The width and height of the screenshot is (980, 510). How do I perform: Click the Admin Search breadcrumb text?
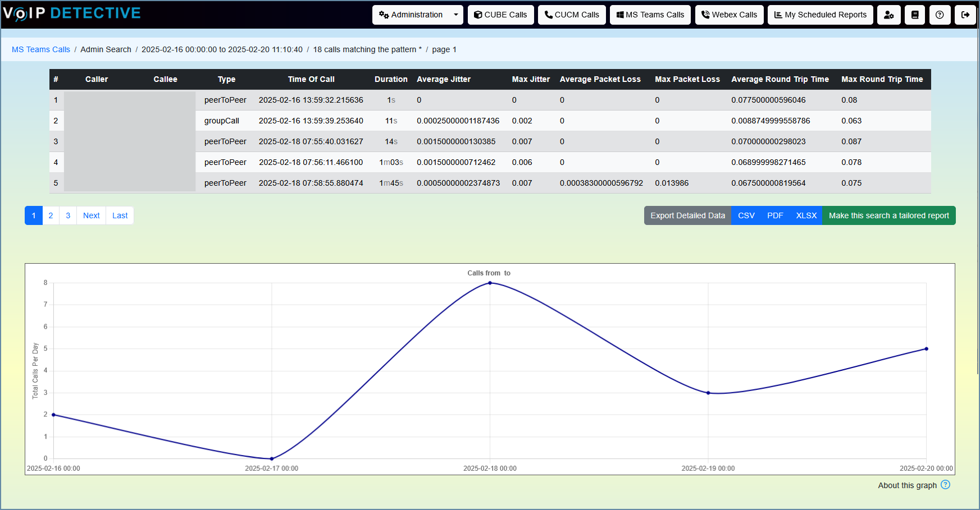pyautogui.click(x=106, y=49)
